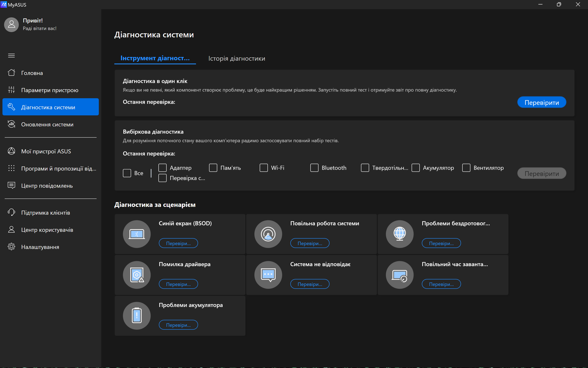Check the 'Все' select-all checkbox
The height and width of the screenshot is (368, 588).
127,173
